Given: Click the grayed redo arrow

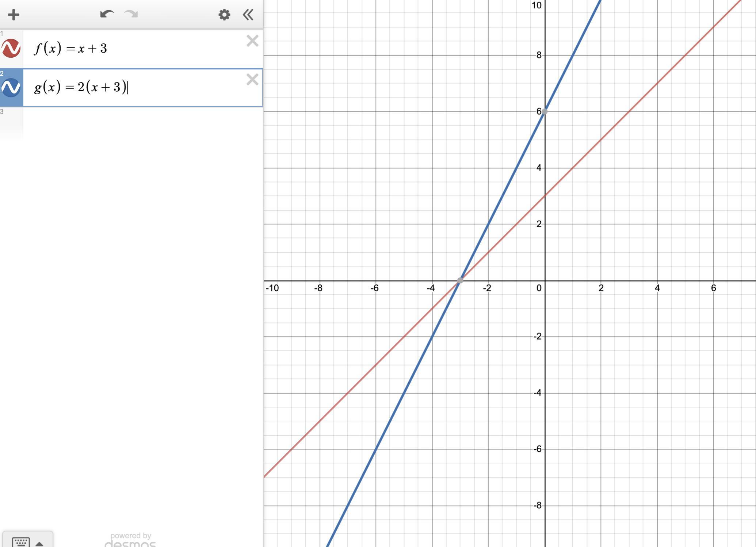Looking at the screenshot, I should [131, 15].
